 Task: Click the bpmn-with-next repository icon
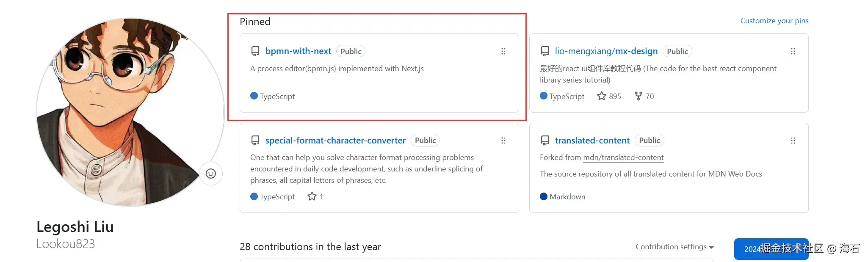click(255, 51)
